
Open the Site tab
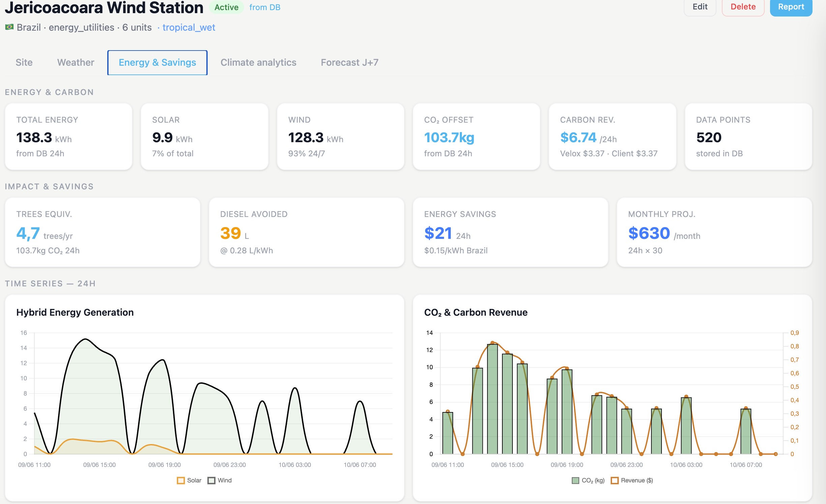(x=24, y=62)
